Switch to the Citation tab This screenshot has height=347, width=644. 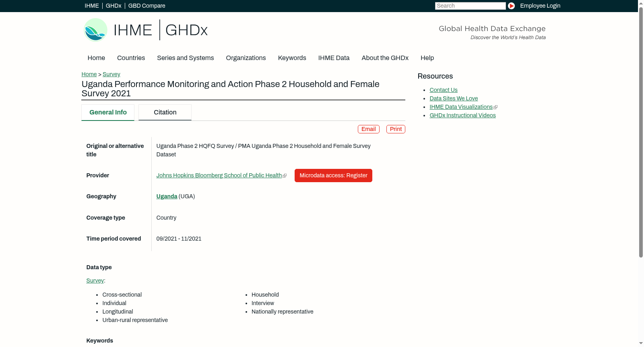(x=165, y=112)
